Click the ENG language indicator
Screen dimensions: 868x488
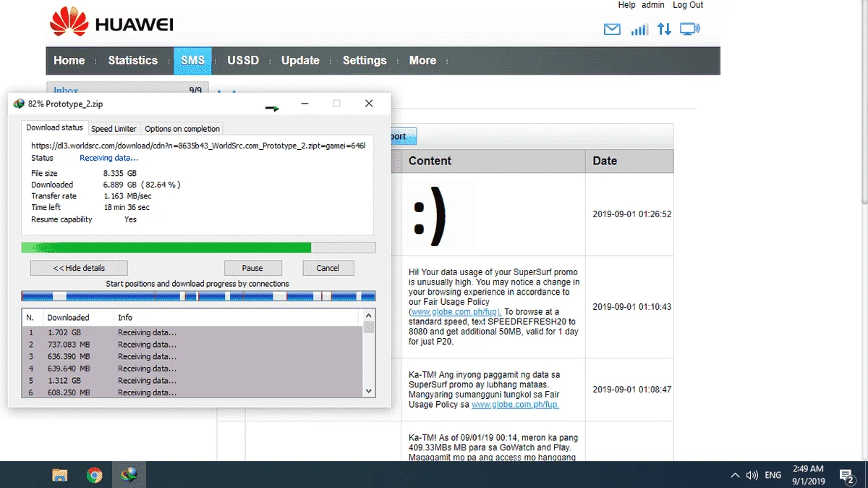pyautogui.click(x=773, y=476)
